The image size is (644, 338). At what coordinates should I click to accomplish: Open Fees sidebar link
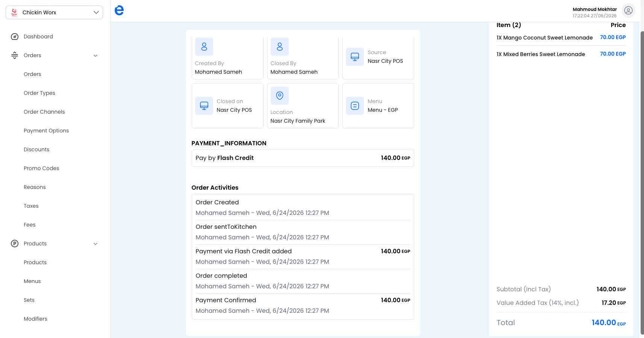(30, 225)
